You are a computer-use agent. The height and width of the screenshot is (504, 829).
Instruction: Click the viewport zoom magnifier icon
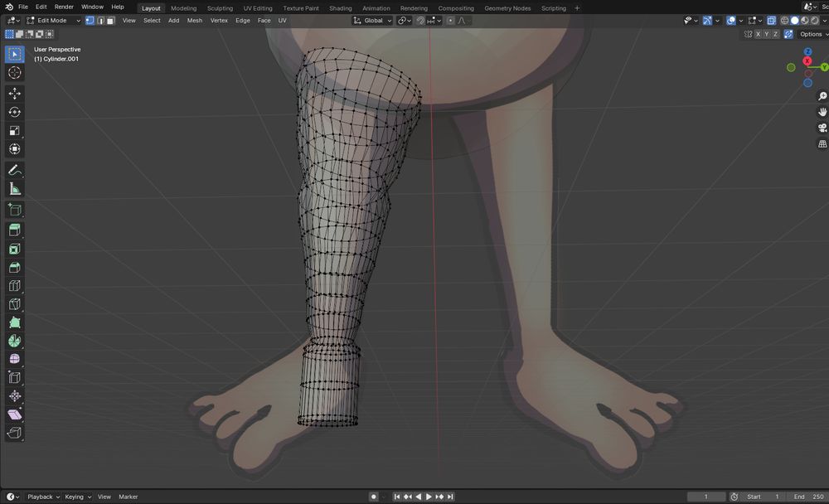click(822, 96)
